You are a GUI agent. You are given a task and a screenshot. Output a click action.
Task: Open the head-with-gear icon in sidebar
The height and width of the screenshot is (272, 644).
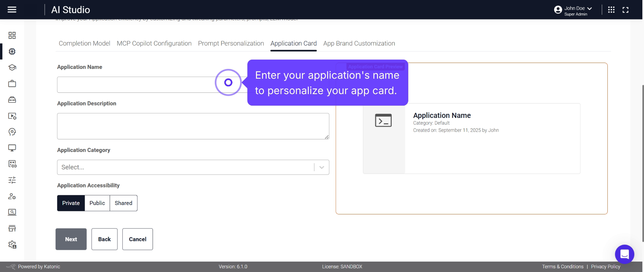click(12, 132)
